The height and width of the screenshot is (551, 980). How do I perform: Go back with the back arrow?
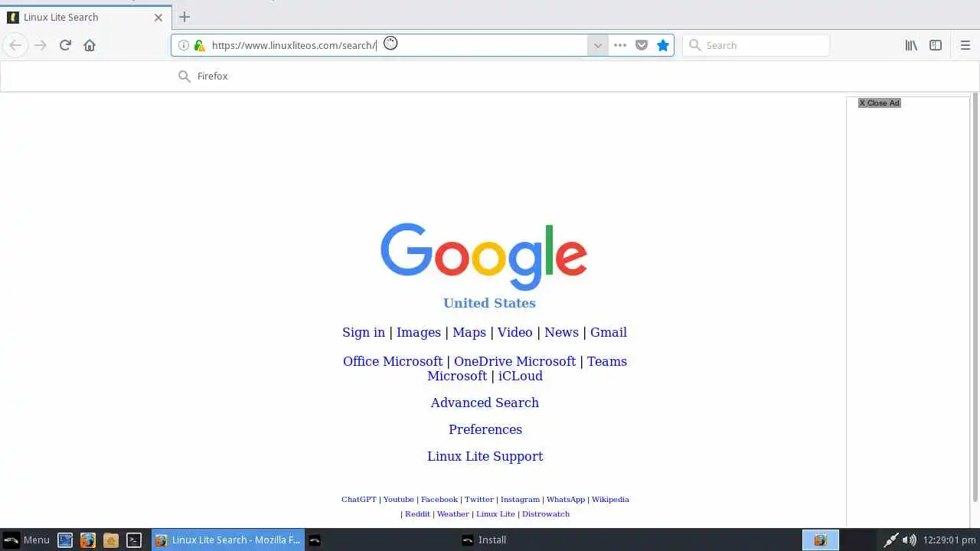pos(15,45)
